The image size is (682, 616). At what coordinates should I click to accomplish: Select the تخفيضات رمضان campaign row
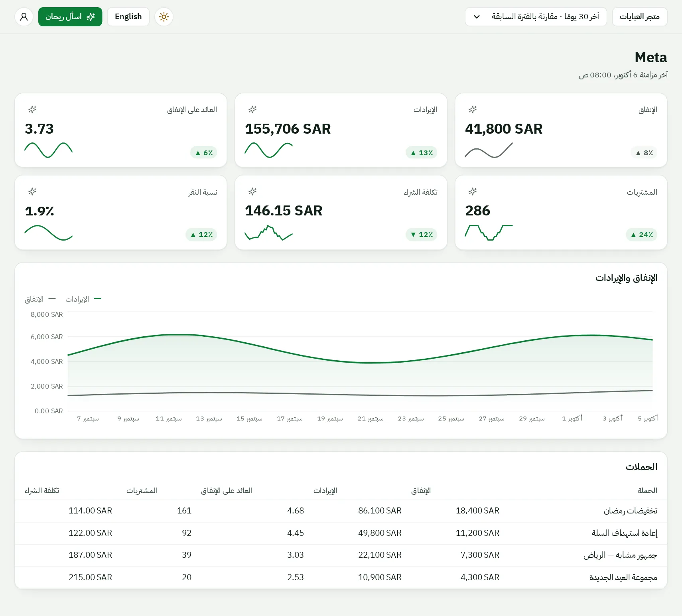[341, 511]
